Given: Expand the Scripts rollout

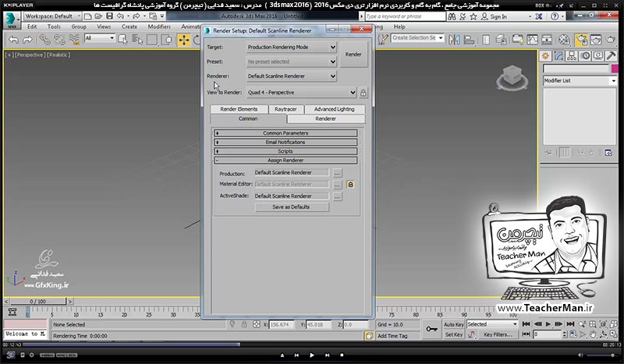Looking at the screenshot, I should [x=285, y=151].
